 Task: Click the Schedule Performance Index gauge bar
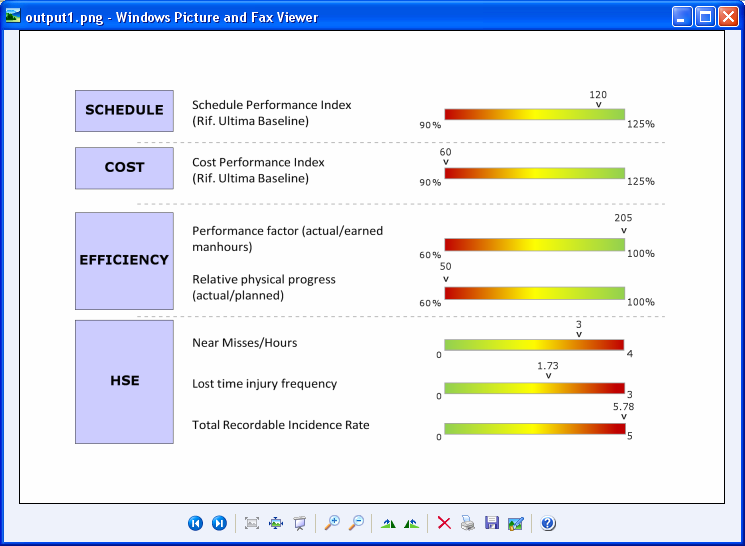pos(534,115)
